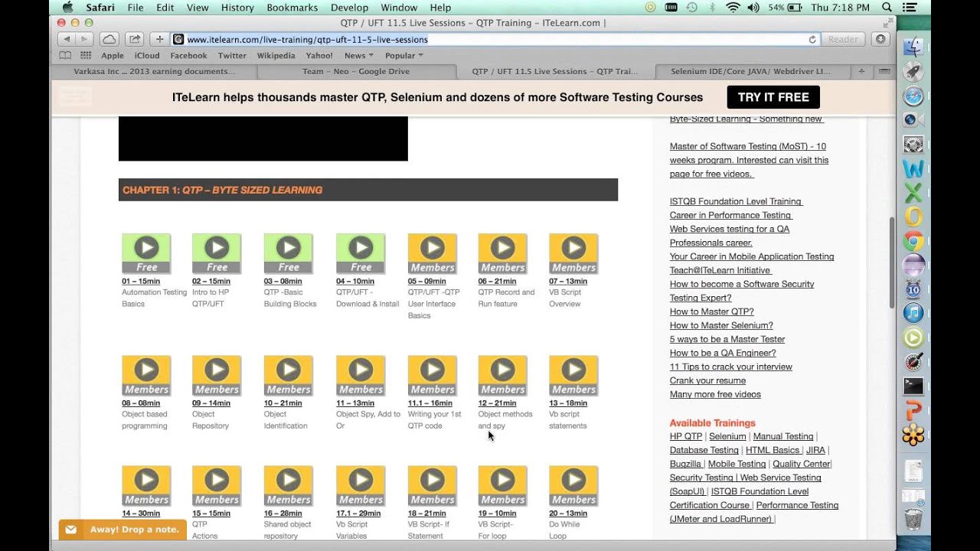Open iCloud tabs cloud icon in toolbar

point(109,39)
